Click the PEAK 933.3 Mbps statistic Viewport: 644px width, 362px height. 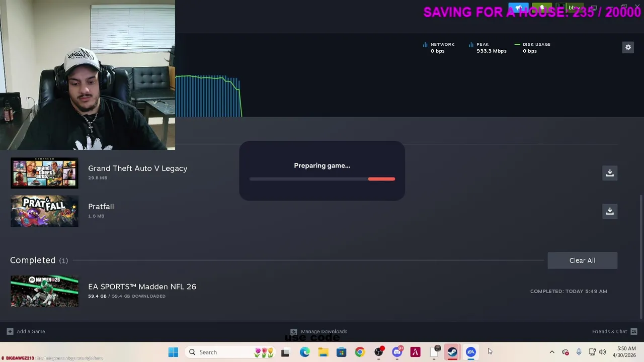488,47
